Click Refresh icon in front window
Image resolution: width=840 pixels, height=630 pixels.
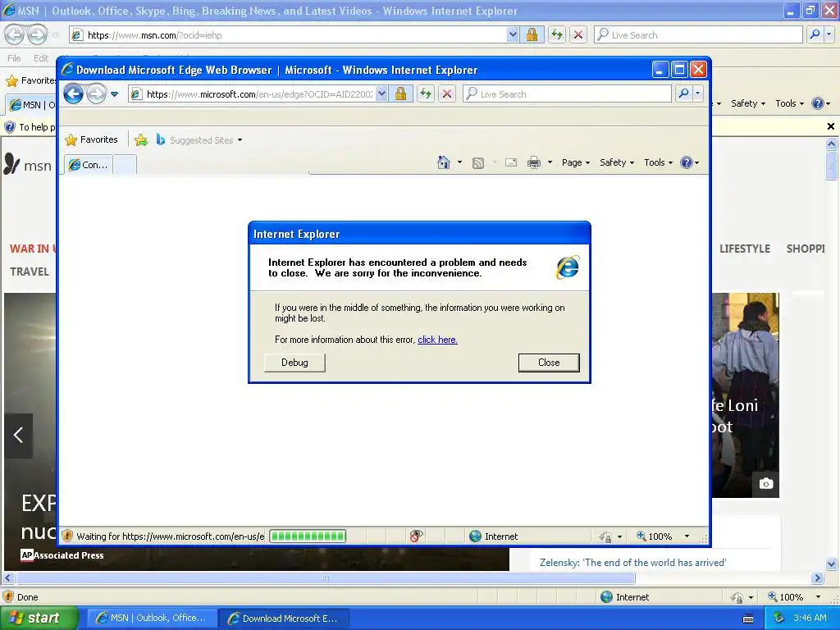pyautogui.click(x=426, y=94)
